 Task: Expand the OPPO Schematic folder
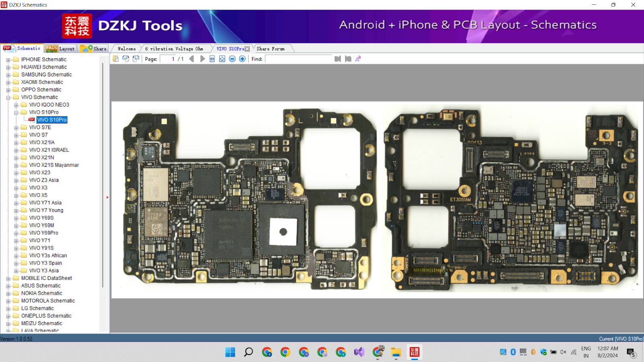[x=8, y=90]
